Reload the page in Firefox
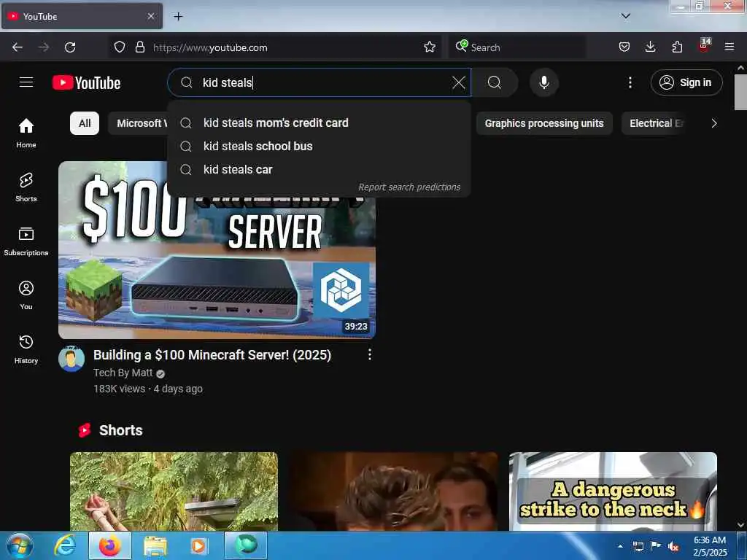 point(70,47)
